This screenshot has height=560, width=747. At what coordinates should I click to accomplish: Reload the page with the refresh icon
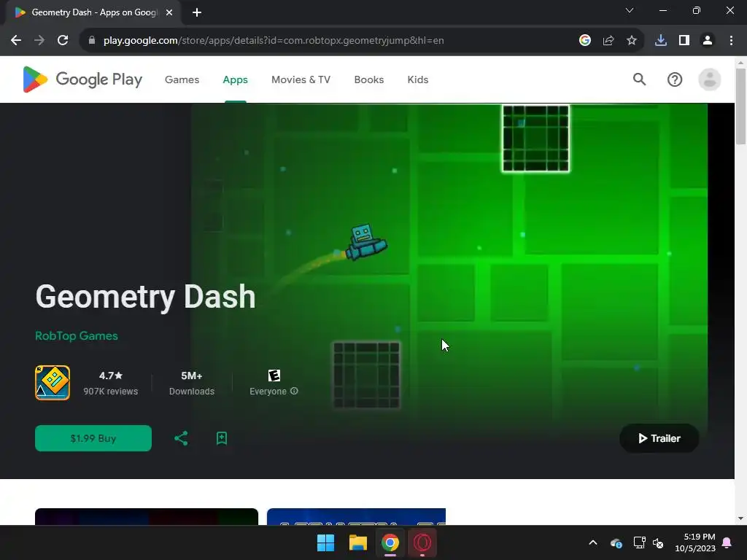point(63,41)
